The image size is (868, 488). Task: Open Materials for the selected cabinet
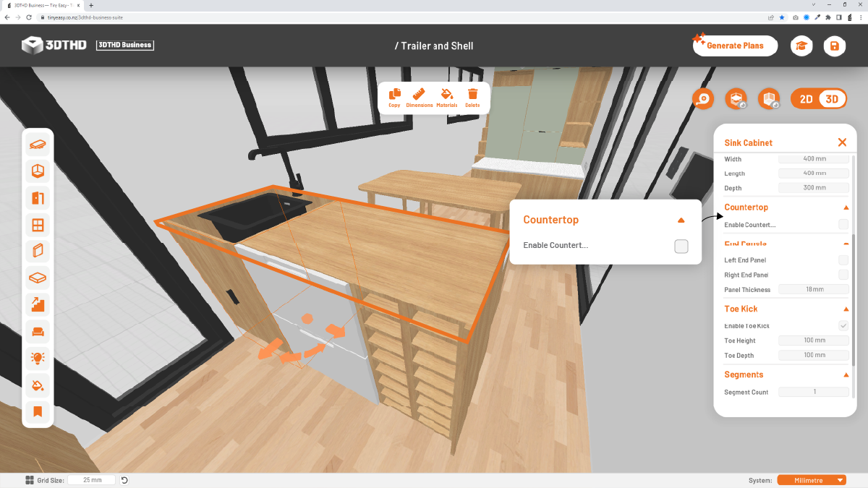[x=447, y=97]
